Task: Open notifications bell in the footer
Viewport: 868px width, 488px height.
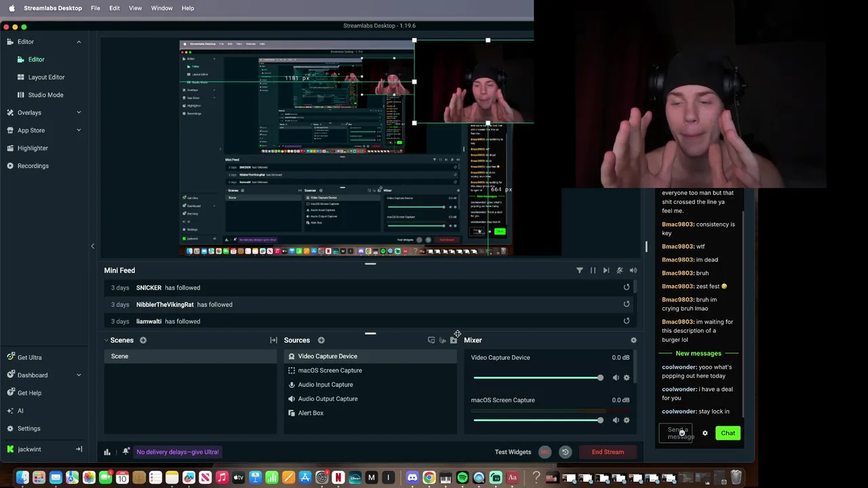Action: (x=125, y=451)
